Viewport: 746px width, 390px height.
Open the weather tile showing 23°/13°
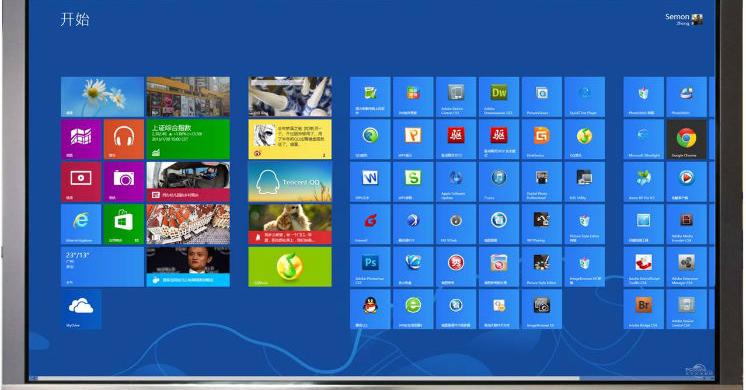click(102, 266)
